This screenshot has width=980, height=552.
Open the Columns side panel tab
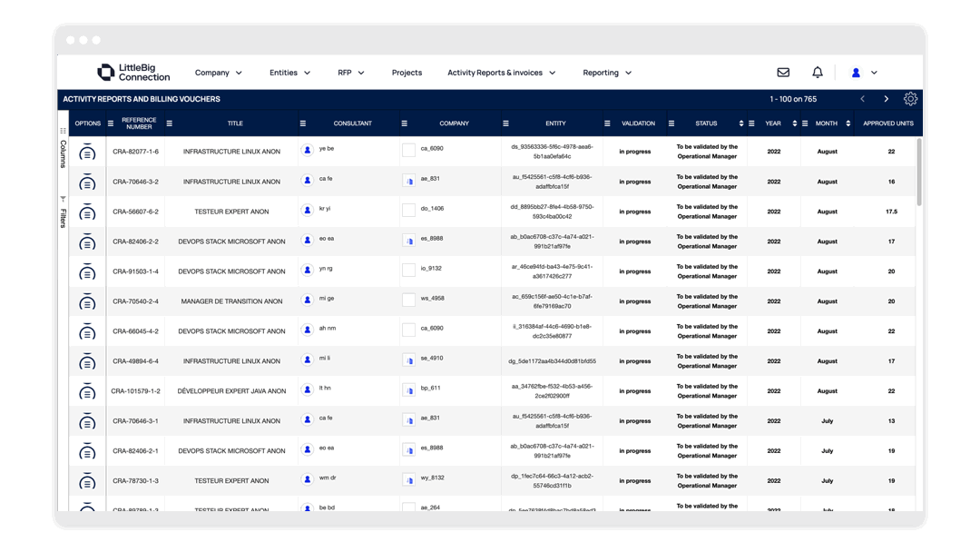[63, 149]
